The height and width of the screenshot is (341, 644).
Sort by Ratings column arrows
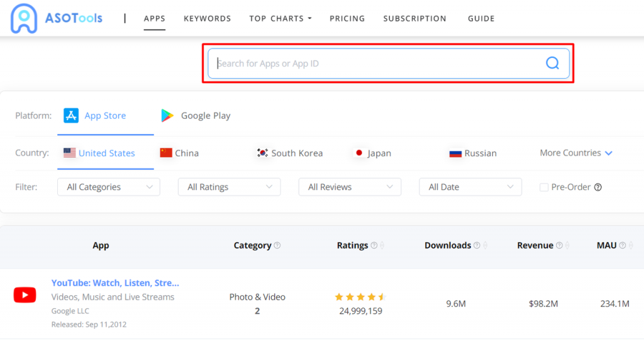coord(382,245)
